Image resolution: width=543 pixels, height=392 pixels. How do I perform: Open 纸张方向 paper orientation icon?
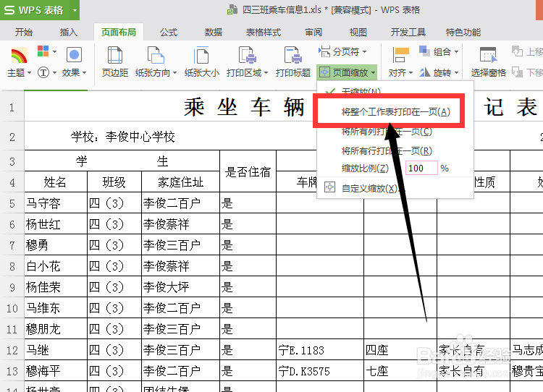[x=156, y=56]
